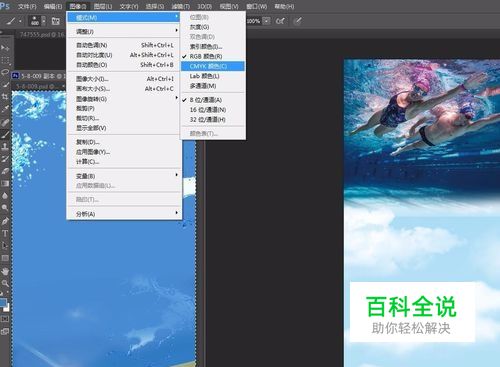Expand 调整(J) adjustments submenu
The width and height of the screenshot is (500, 367).
click(124, 31)
